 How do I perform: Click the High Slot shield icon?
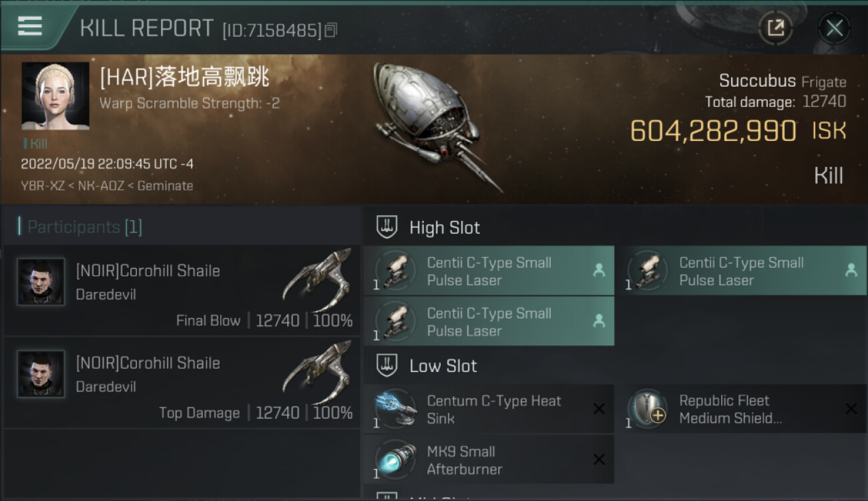(x=387, y=227)
